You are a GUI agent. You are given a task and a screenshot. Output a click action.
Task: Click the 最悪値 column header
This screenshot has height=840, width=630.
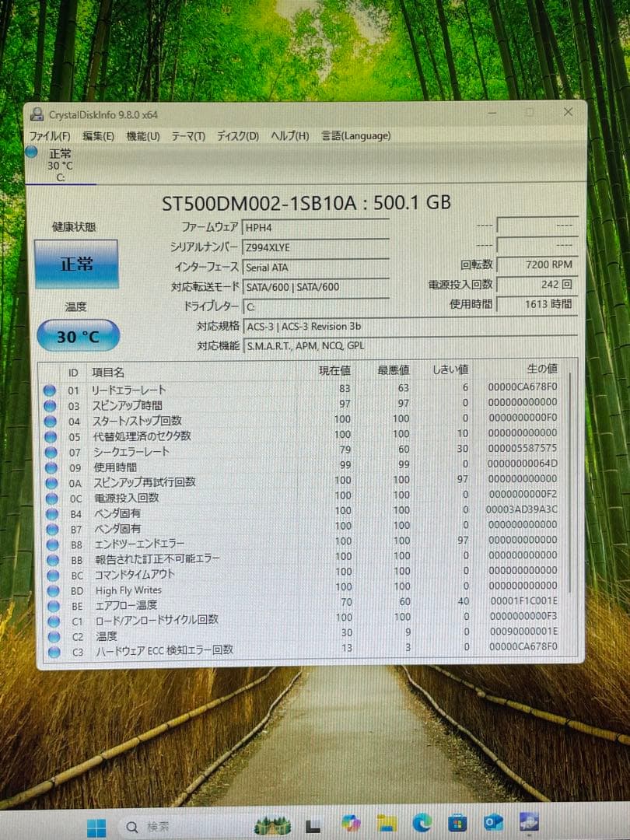[x=394, y=369]
